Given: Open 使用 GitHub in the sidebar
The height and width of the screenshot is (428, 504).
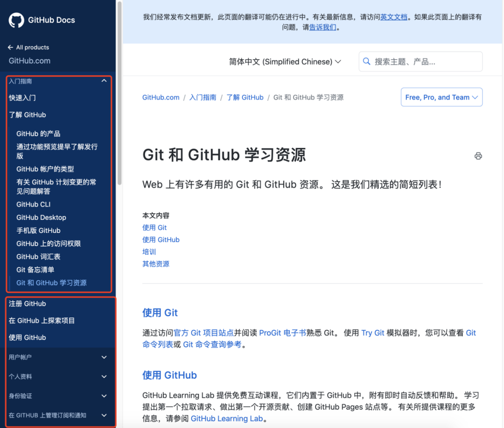Looking at the screenshot, I should click(x=28, y=337).
